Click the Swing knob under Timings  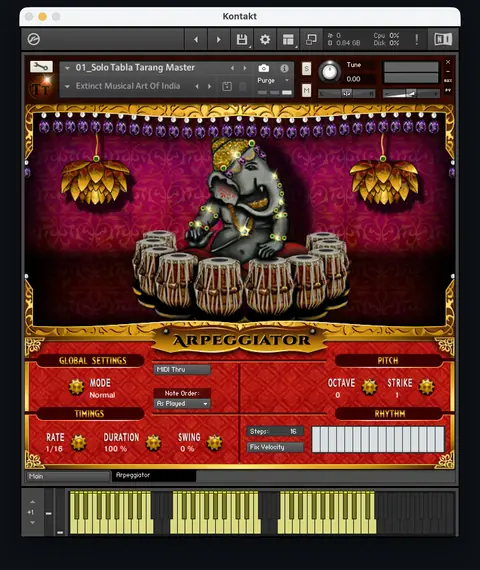[x=214, y=443]
